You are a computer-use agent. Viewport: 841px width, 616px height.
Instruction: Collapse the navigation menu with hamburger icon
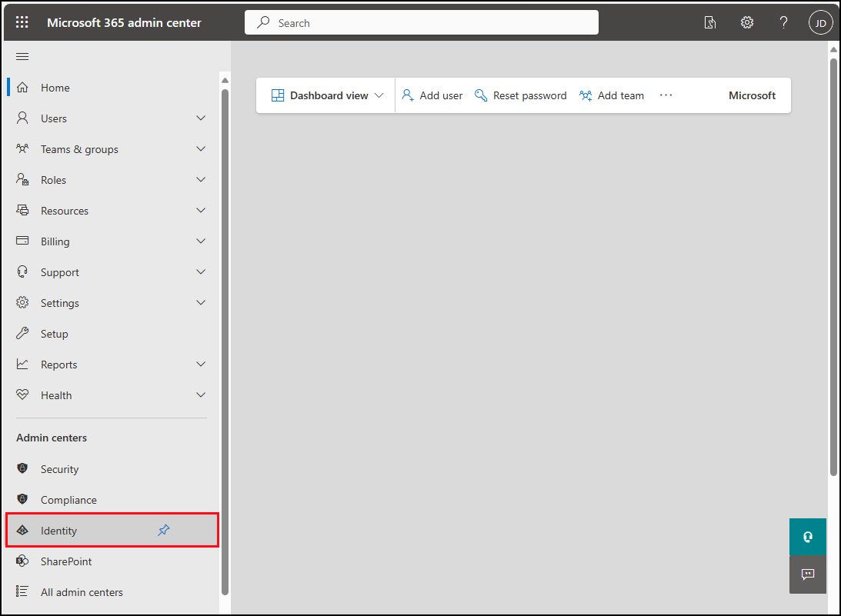tap(22, 55)
